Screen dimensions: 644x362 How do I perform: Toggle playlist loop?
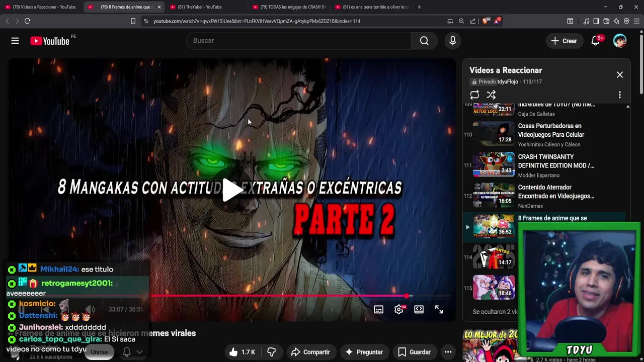(474, 95)
